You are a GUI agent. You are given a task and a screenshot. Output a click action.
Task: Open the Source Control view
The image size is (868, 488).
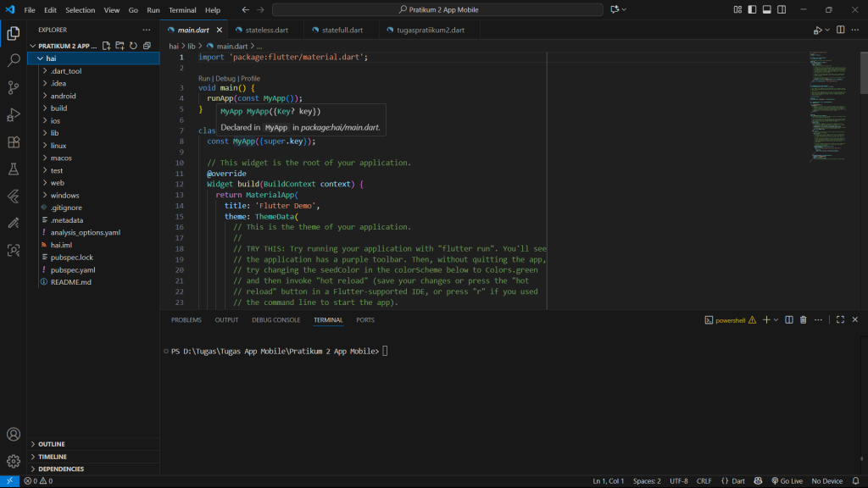(x=14, y=87)
